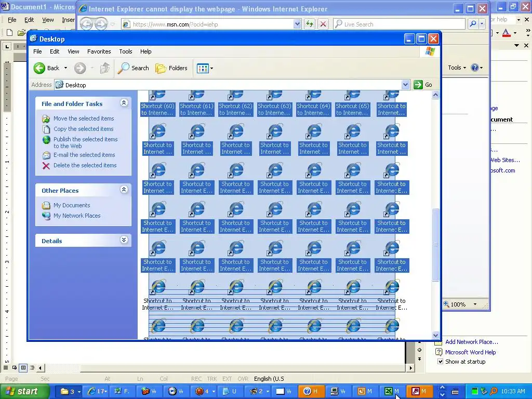Click Internet Explorer taskbar group button

tap(96, 391)
